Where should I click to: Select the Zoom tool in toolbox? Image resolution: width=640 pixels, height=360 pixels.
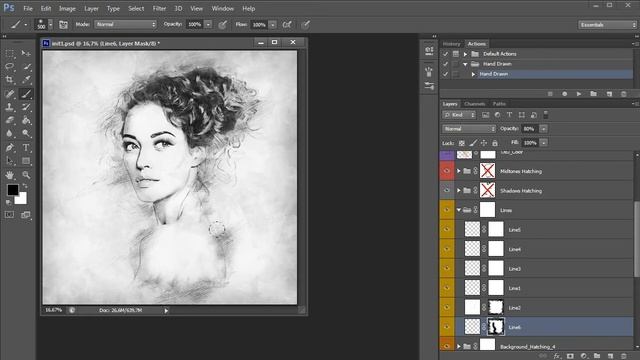click(x=26, y=175)
